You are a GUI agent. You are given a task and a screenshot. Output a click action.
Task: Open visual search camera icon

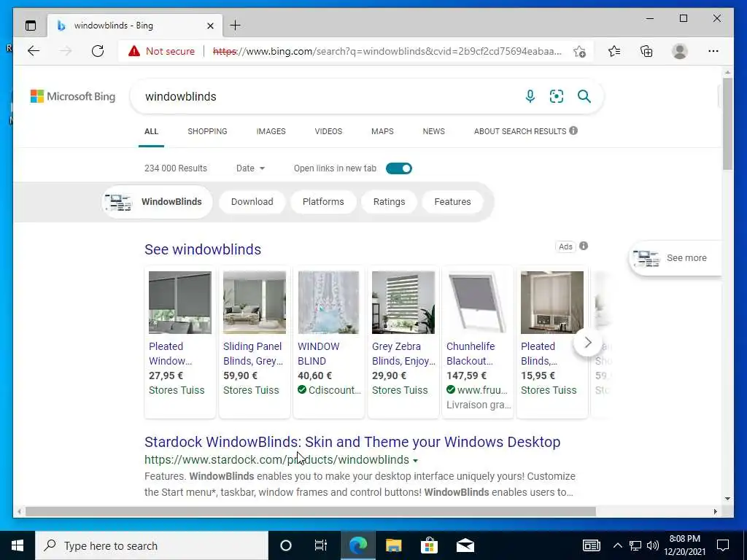click(557, 96)
